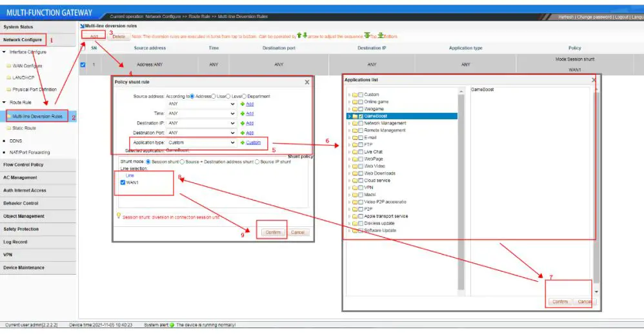Open the Application type dropdown
644x334 pixels.
pos(201,142)
